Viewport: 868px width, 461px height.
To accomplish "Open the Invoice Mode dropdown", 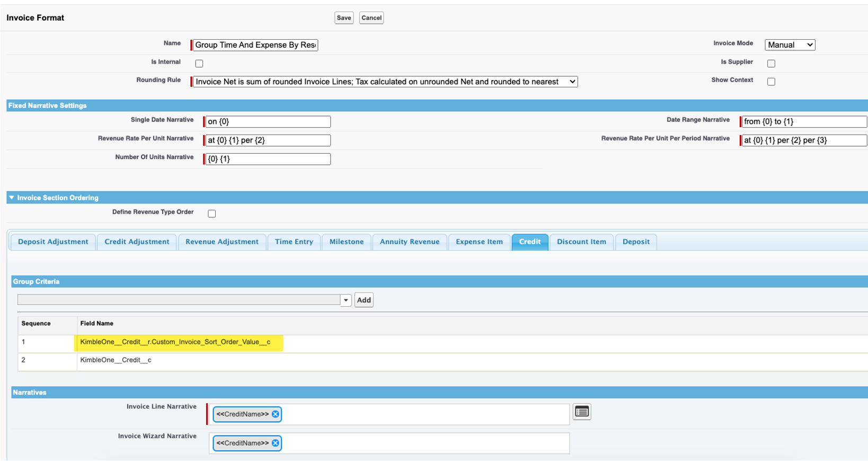I will [790, 45].
